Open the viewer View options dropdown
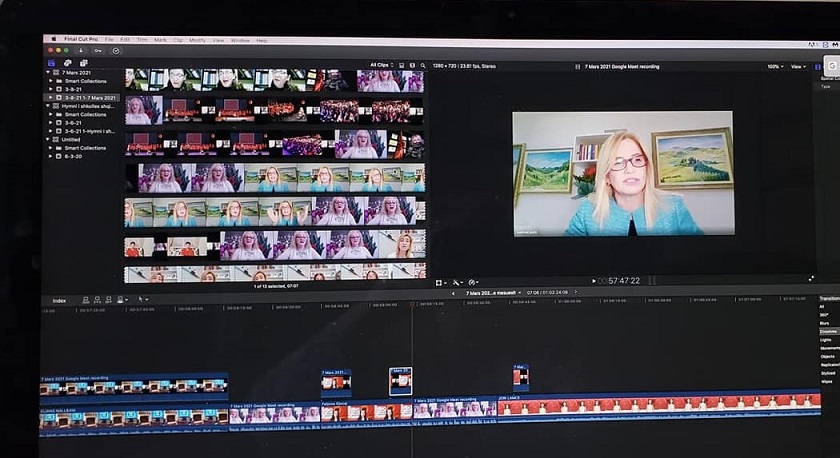The image size is (840, 458). click(798, 67)
